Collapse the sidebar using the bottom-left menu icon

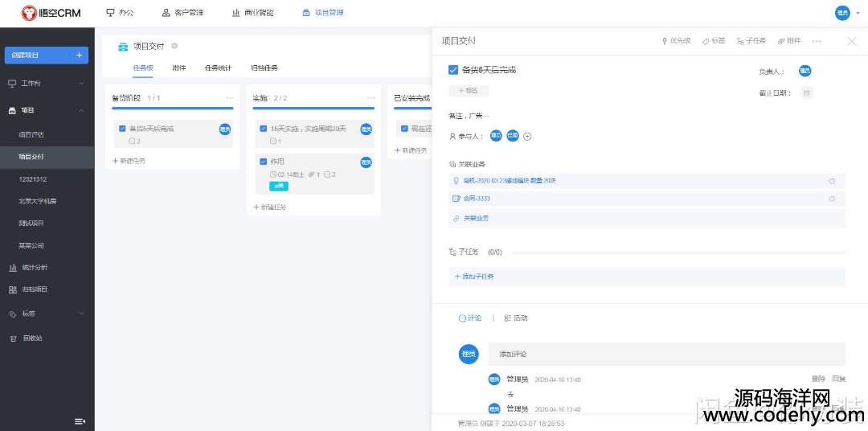click(x=80, y=421)
